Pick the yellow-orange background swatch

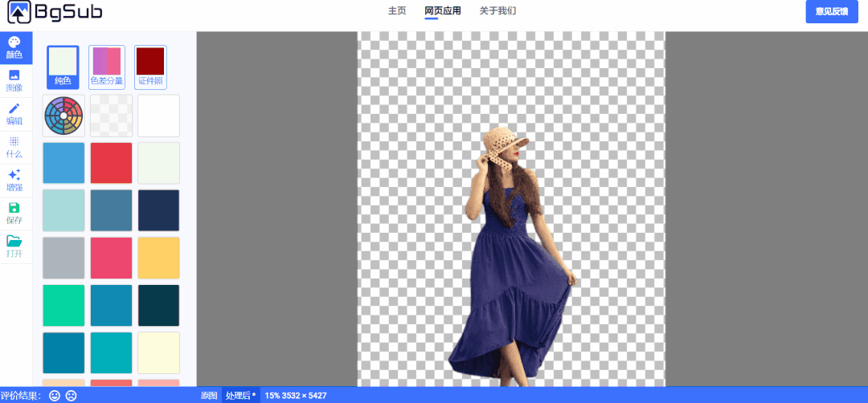coord(159,258)
